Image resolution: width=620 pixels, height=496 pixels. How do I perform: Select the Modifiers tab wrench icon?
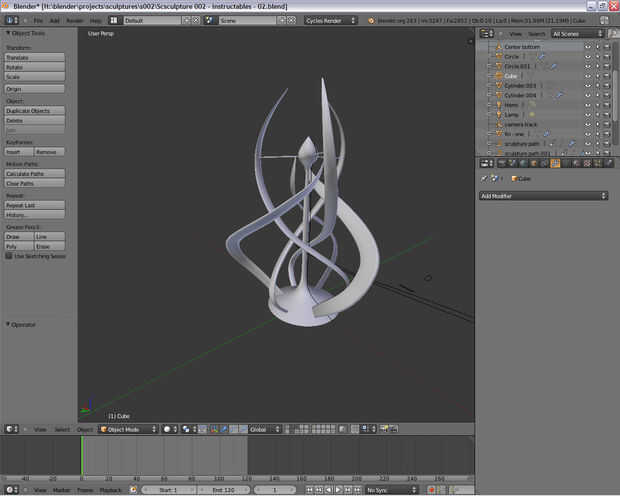[555, 163]
